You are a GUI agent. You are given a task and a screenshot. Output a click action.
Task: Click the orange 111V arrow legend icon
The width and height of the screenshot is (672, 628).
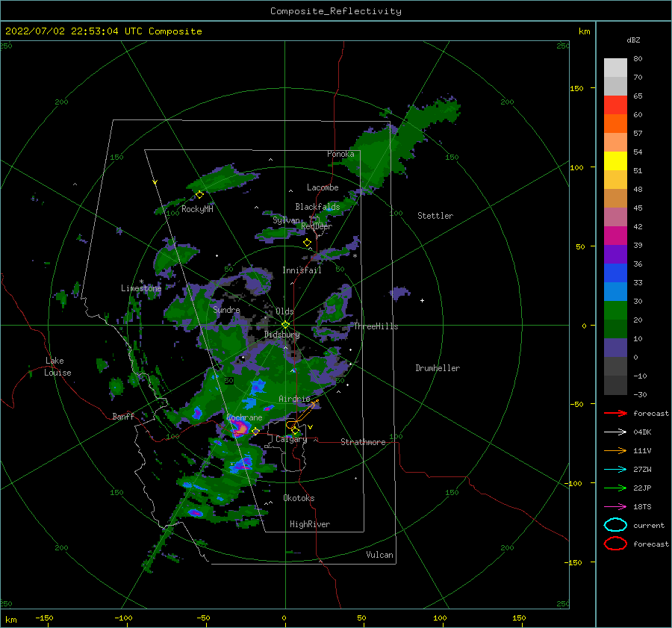coord(615,450)
